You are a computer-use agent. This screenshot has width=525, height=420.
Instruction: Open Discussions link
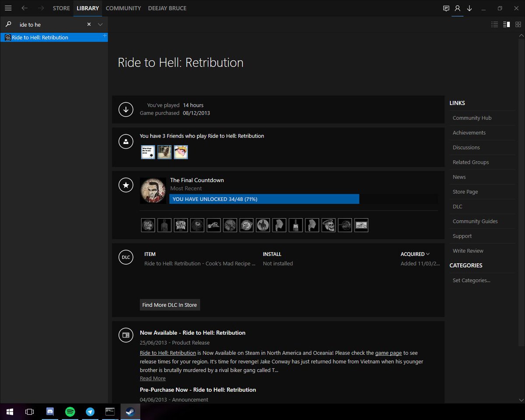pos(466,147)
